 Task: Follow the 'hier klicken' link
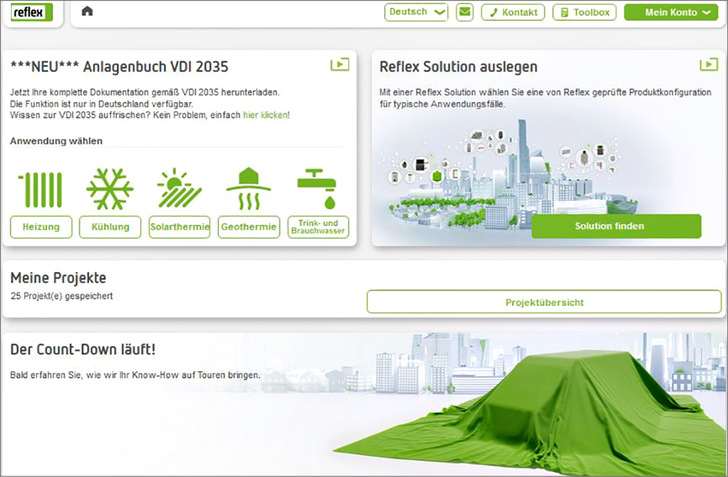pos(265,115)
